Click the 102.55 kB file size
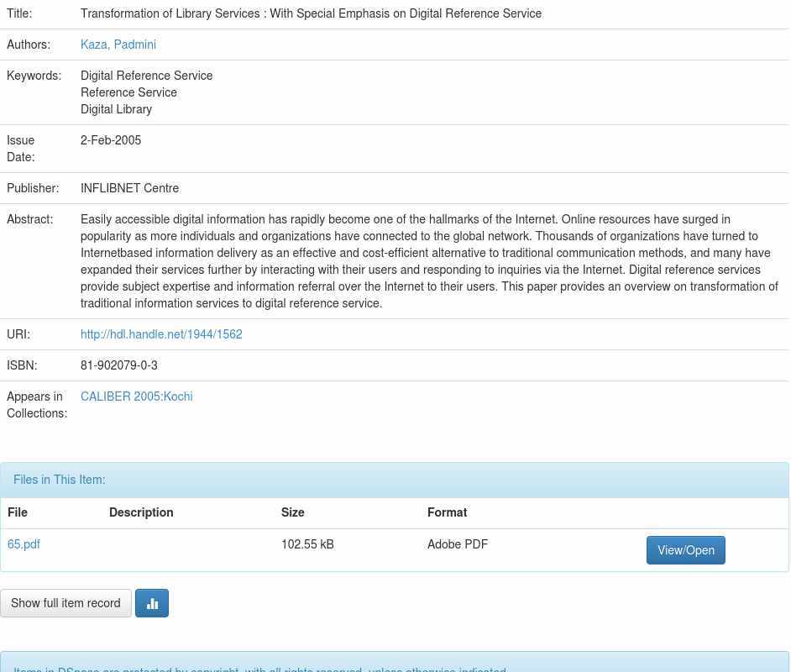This screenshot has width=791, height=672. pyautogui.click(x=307, y=544)
